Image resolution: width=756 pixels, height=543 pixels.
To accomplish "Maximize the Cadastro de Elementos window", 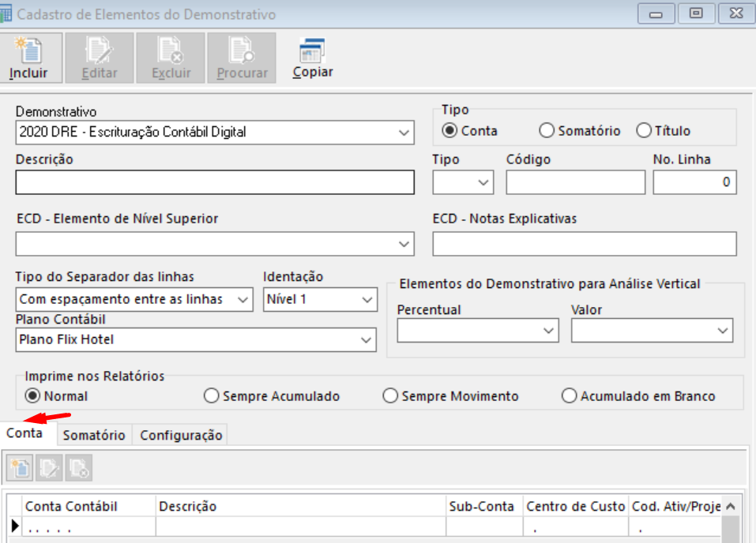I will pos(696,13).
